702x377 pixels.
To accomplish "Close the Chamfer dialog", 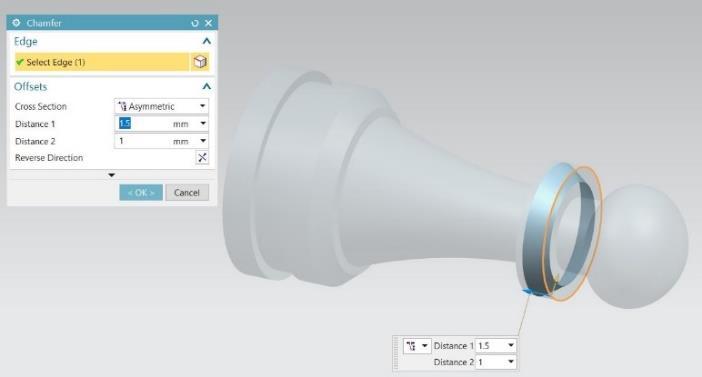I will (209, 23).
